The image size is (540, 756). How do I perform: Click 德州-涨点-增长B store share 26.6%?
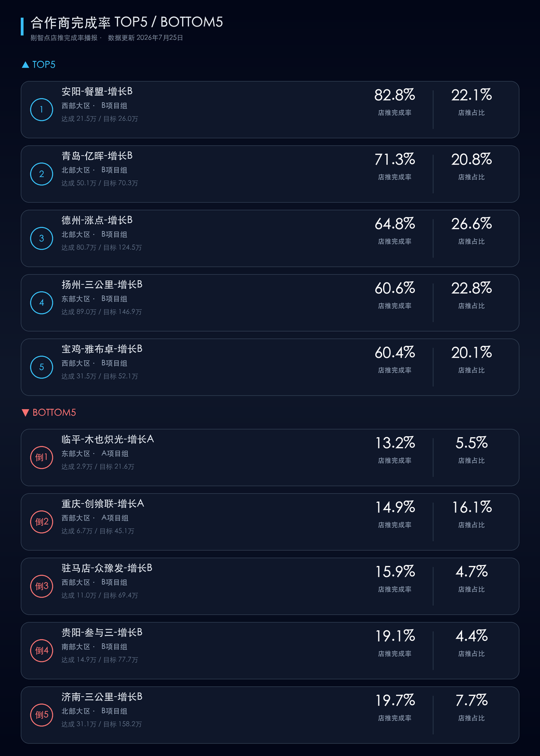471,224
